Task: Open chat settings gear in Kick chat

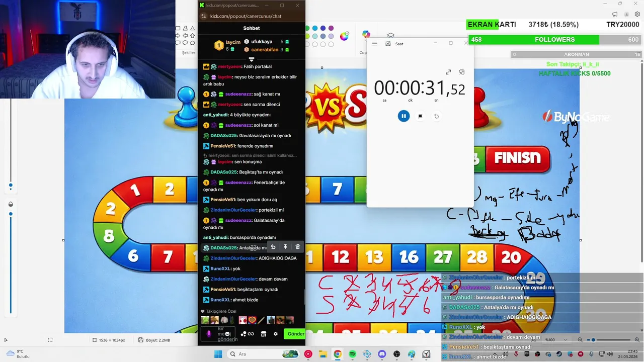Action: tap(275, 334)
